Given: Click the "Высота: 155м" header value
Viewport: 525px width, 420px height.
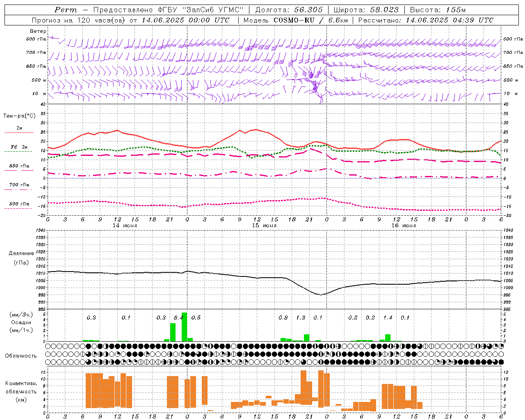Looking at the screenshot, I should coord(438,10).
